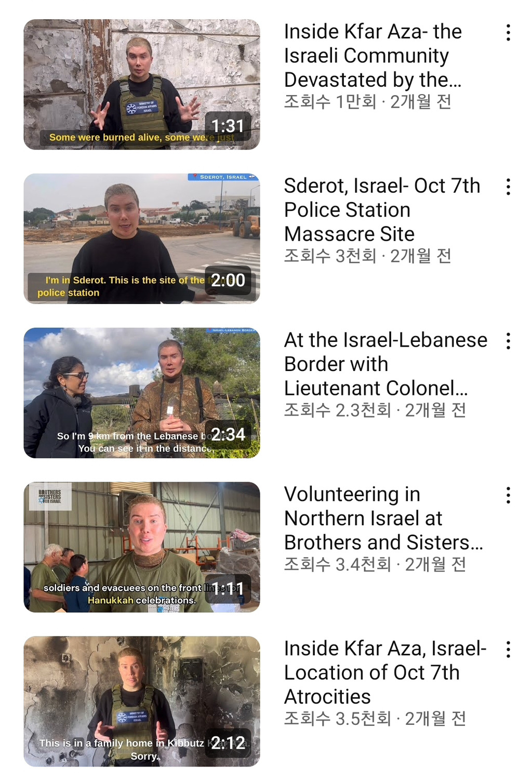The height and width of the screenshot is (781, 532).
Task: Open more options for Volunteering in Northern Israel video
Action: point(508,495)
